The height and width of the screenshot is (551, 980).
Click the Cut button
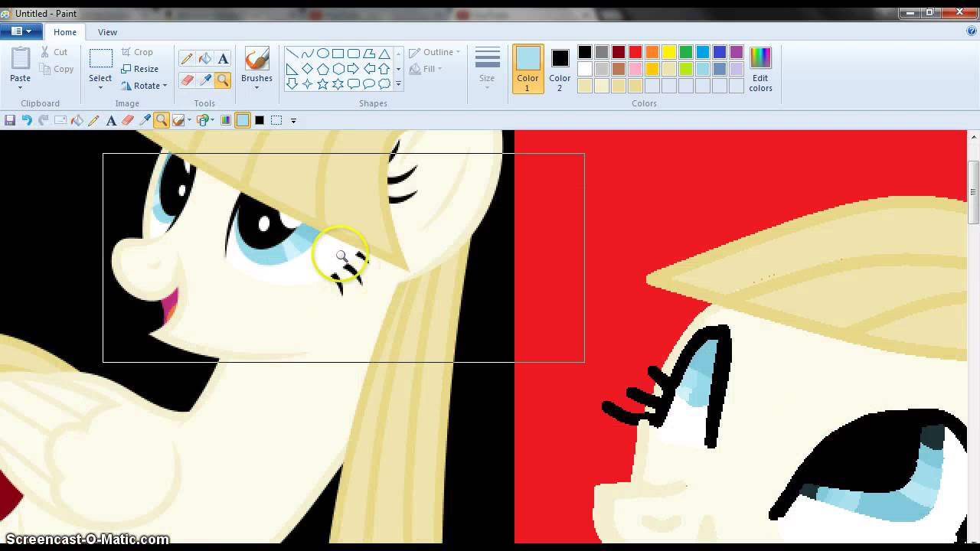[x=54, y=52]
